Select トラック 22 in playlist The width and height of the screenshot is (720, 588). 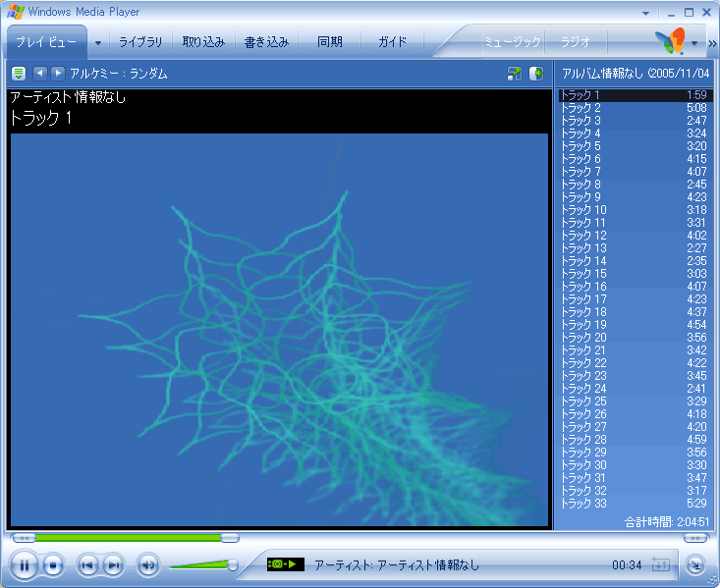pyautogui.click(x=635, y=363)
